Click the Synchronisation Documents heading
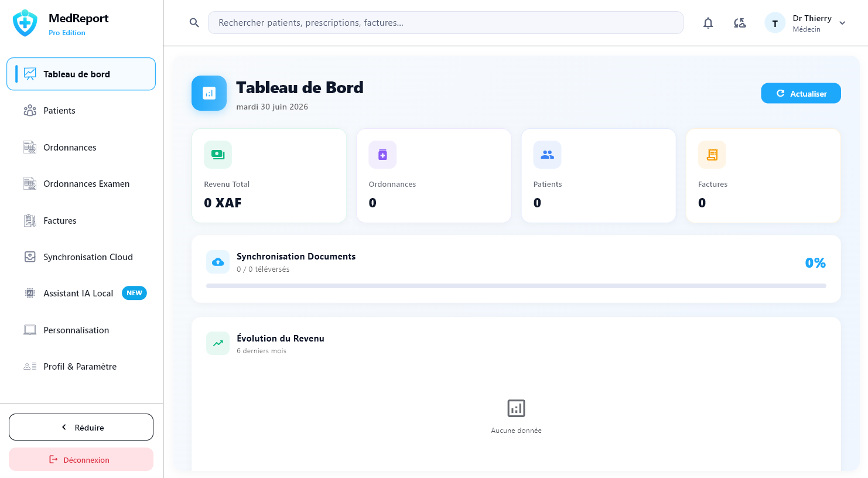Screen dimensions: 868x478 coord(296,257)
